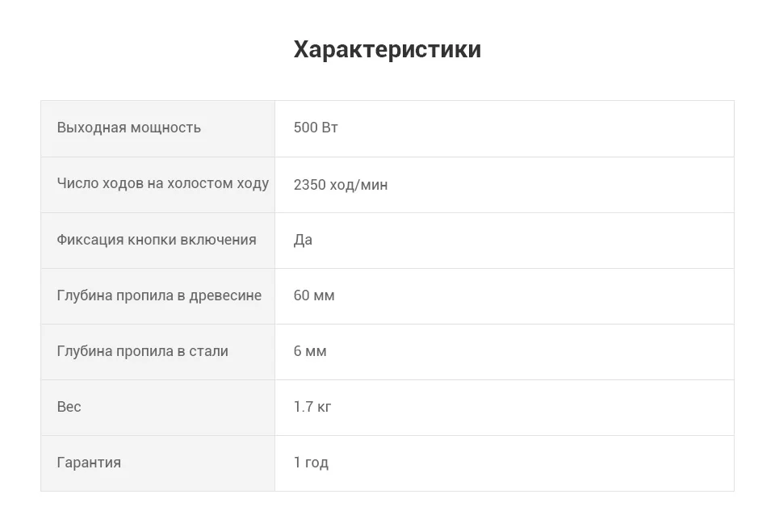Select Глубина пропила в стали label
Screen dimensions: 775x532
pyautogui.click(x=142, y=351)
